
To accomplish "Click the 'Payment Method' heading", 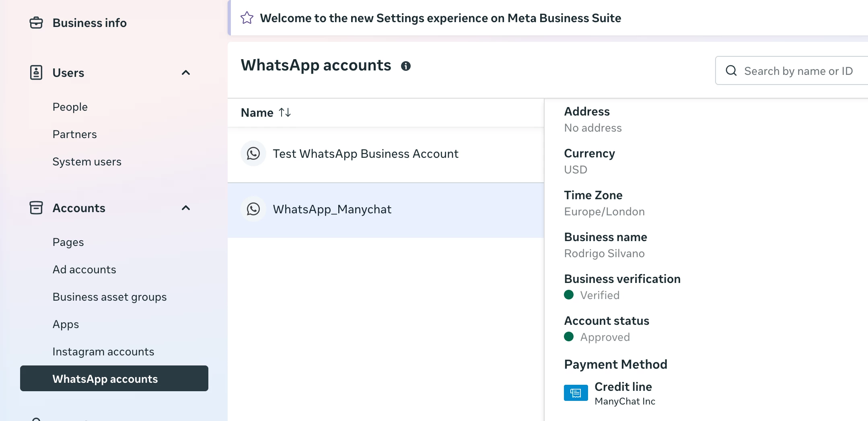I will [x=616, y=364].
